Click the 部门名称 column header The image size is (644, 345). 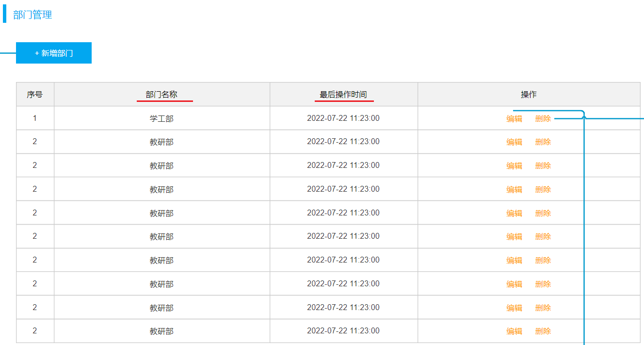[x=161, y=95]
